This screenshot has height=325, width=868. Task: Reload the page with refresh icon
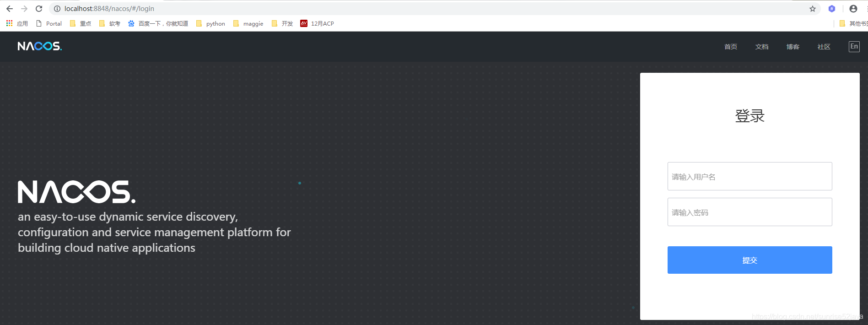pyautogui.click(x=39, y=9)
